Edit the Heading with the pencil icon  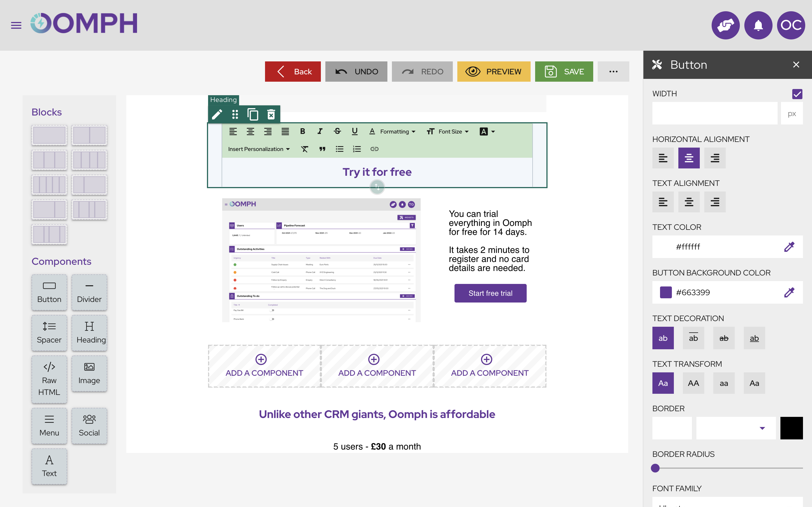[217, 115]
